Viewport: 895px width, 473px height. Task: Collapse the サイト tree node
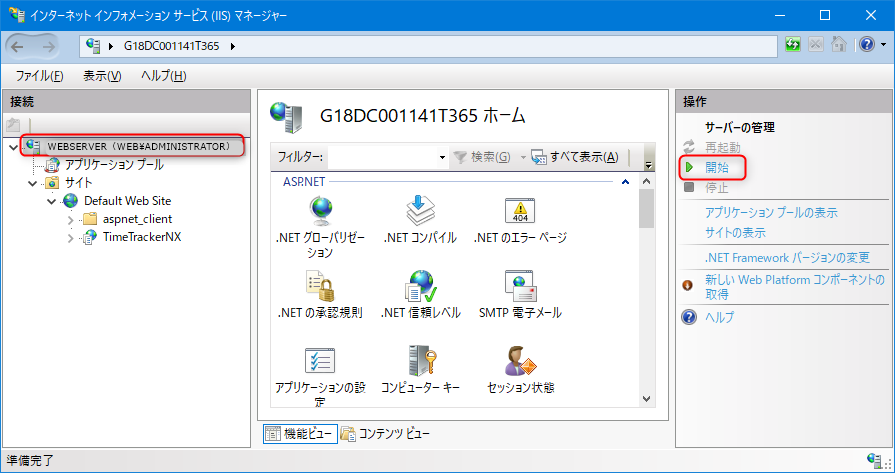(33, 183)
